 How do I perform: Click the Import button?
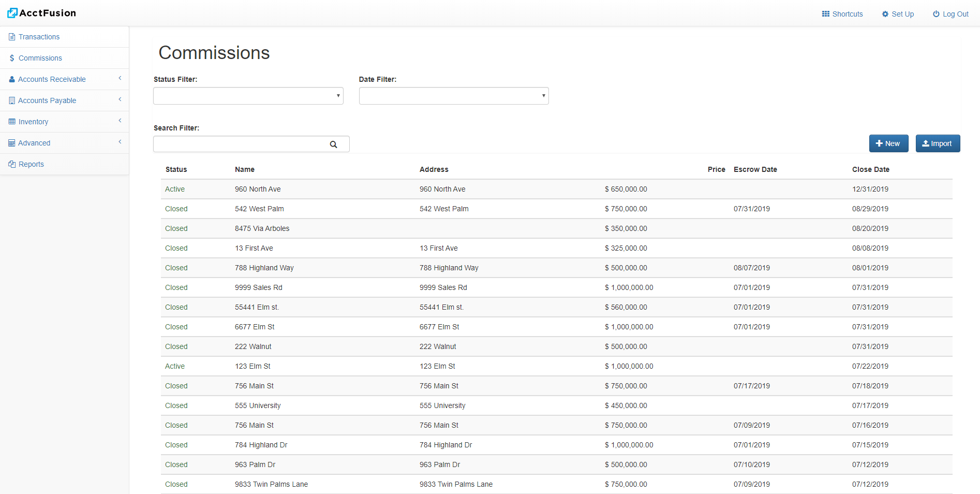tap(938, 143)
